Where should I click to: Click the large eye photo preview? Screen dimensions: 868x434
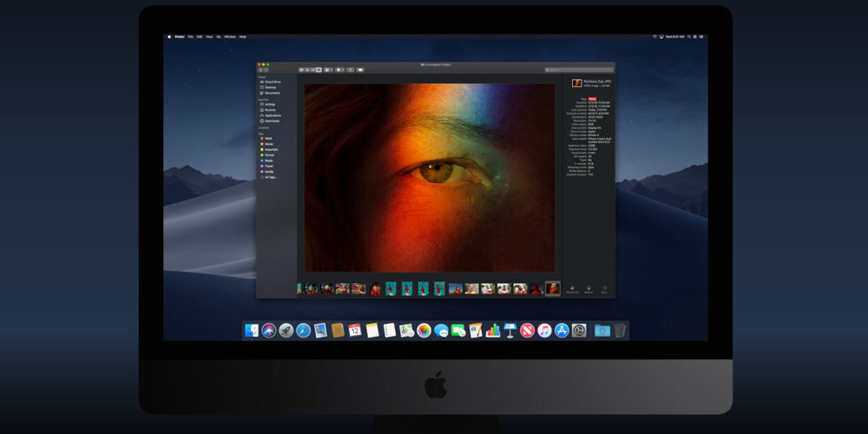pos(430,178)
